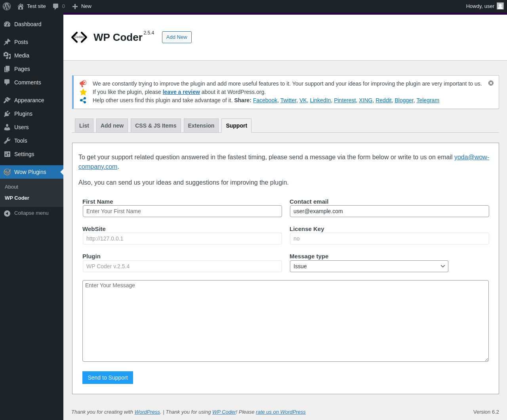Collapse the admin sidebar menu
507x420 pixels.
(26, 213)
